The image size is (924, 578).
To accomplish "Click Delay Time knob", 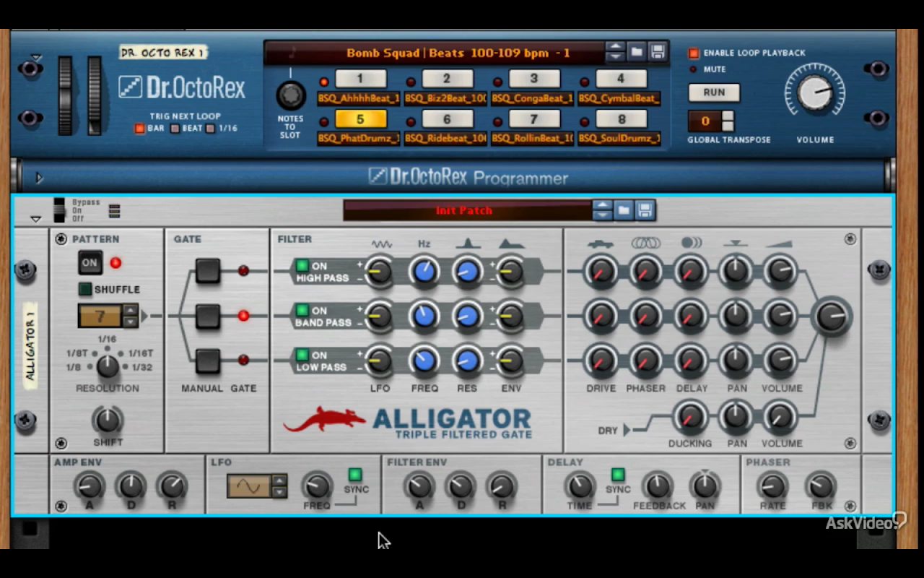I will (x=579, y=486).
